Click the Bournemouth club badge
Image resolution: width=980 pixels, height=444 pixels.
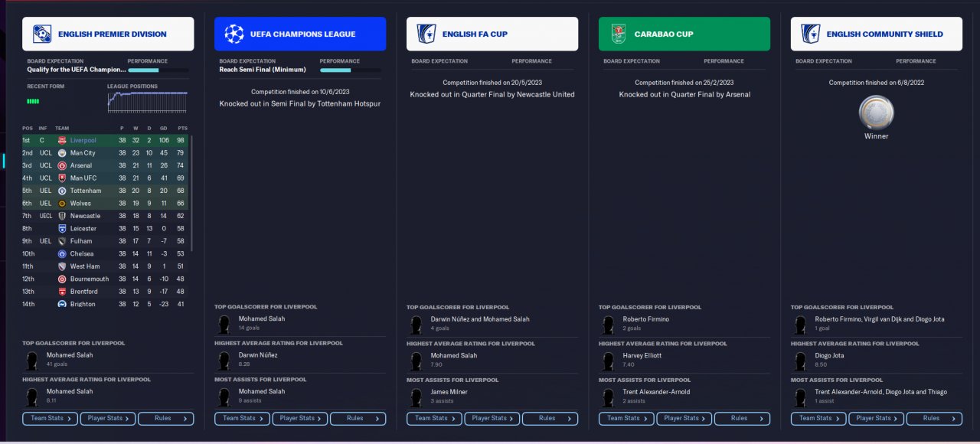tap(63, 279)
